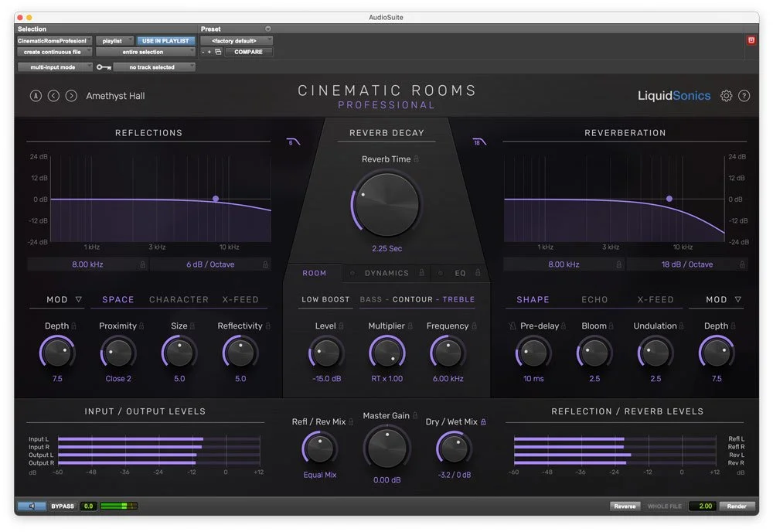Open the help icon next to the gear
The width and height of the screenshot is (773, 532).
(x=744, y=96)
